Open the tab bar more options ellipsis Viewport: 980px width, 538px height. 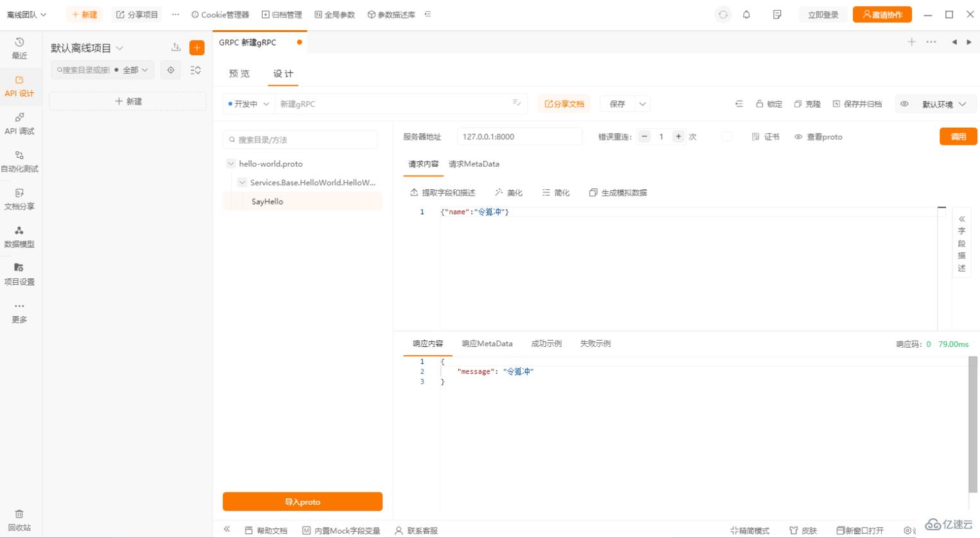coord(931,42)
